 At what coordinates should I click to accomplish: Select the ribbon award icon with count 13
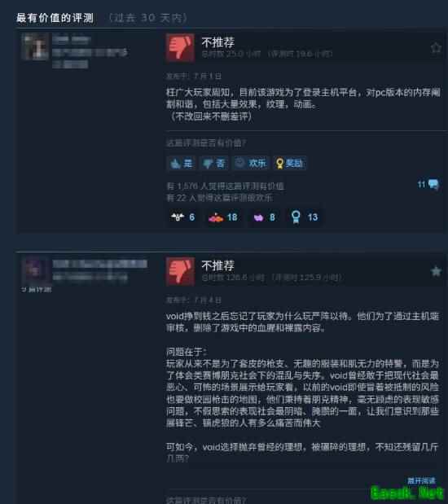point(305,217)
